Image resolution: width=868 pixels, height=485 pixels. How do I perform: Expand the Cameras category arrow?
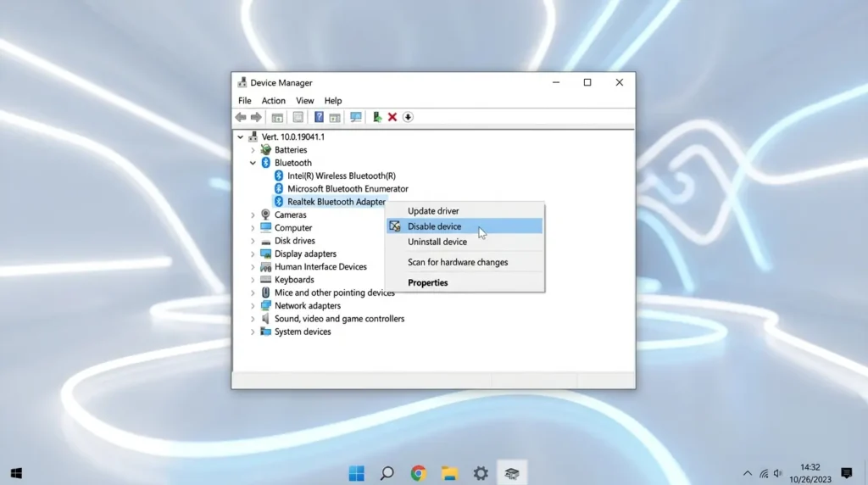point(253,215)
